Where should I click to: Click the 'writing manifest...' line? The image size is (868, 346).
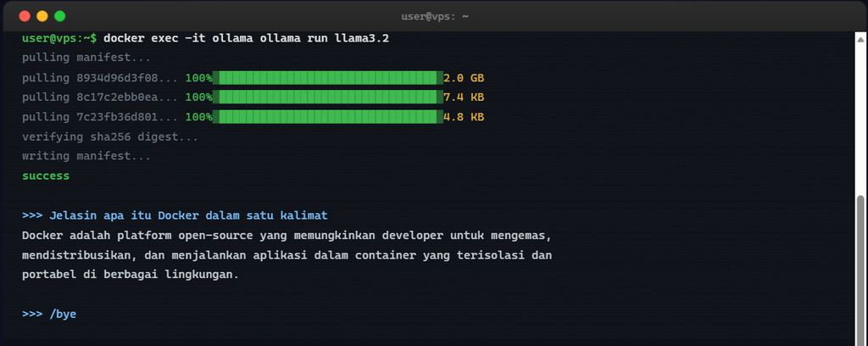86,156
